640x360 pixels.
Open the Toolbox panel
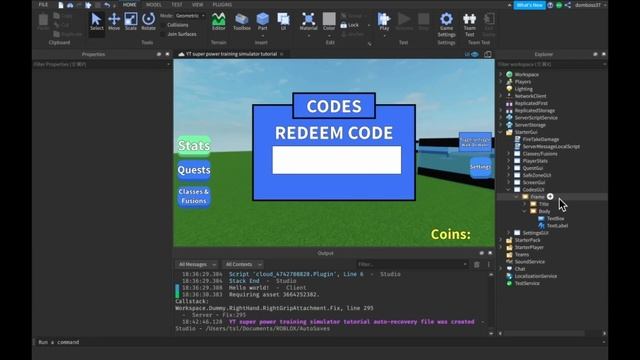coord(242,21)
